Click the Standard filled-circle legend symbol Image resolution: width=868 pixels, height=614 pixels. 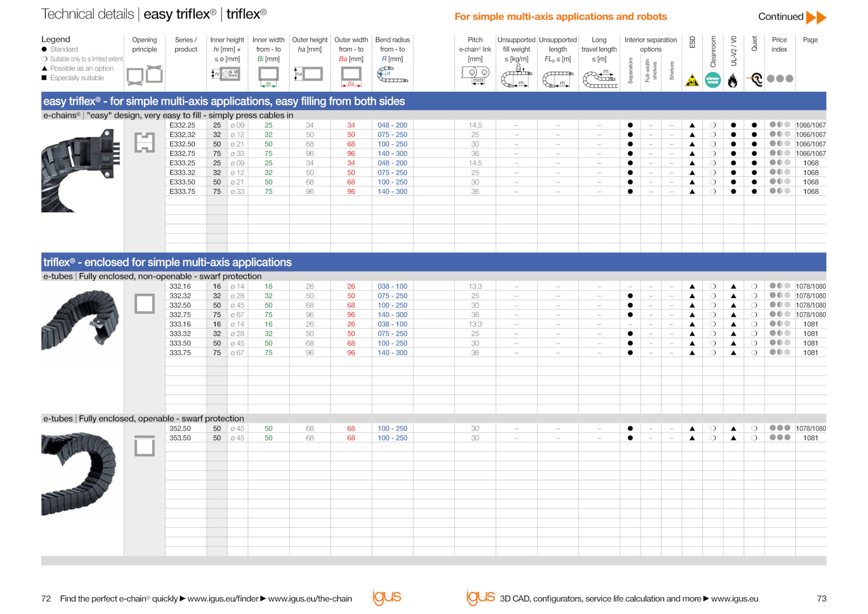pyautogui.click(x=44, y=49)
